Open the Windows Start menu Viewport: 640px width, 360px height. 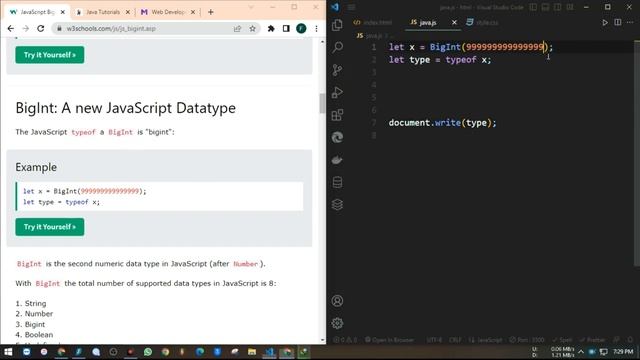pyautogui.click(x=8, y=352)
